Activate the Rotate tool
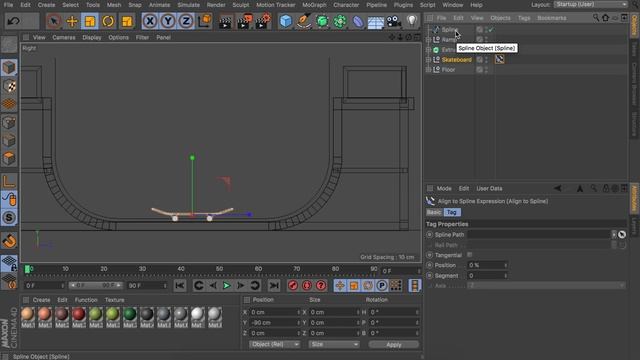640x360 pixels. (x=108, y=21)
